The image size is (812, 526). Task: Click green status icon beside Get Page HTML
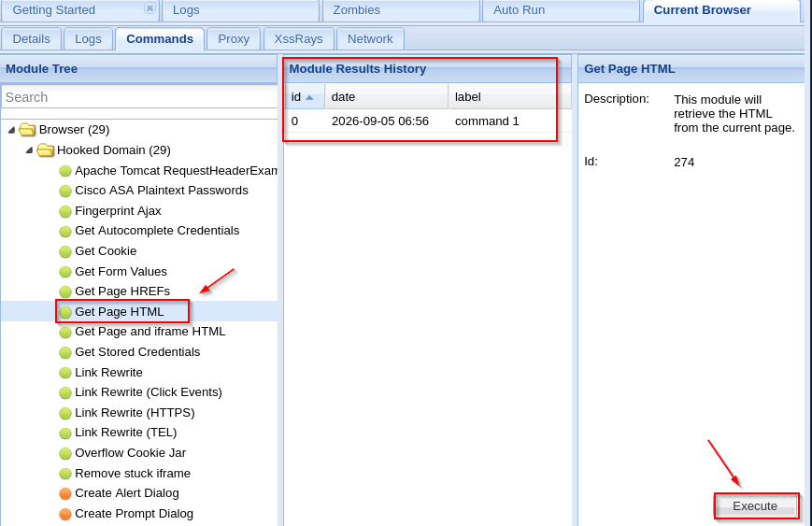(65, 312)
